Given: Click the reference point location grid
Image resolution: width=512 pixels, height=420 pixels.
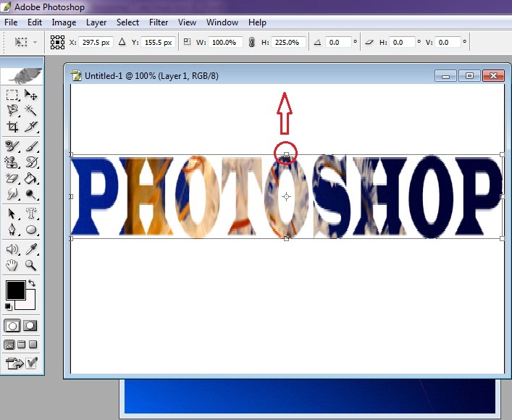Looking at the screenshot, I should click(x=57, y=43).
